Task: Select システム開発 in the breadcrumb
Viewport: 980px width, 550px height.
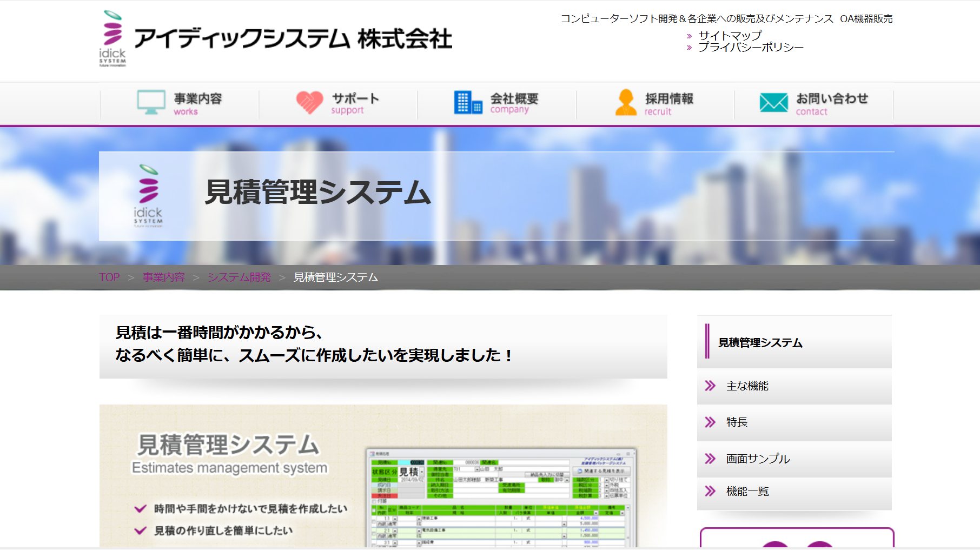Action: click(x=239, y=277)
